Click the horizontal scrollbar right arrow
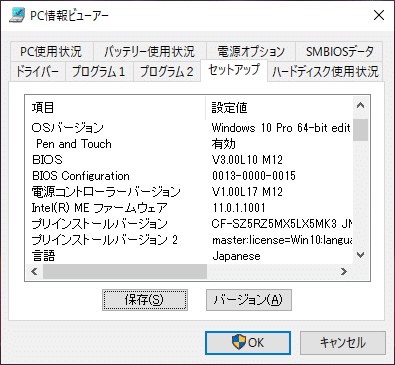This screenshot has width=395, height=365. click(344, 271)
